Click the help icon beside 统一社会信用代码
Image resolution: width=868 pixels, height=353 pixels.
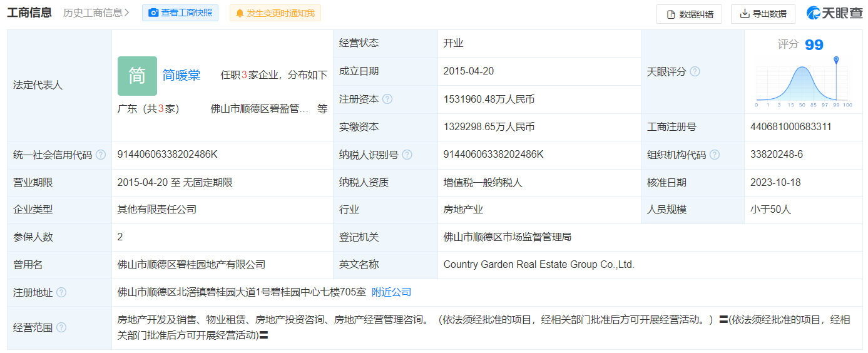point(101,155)
